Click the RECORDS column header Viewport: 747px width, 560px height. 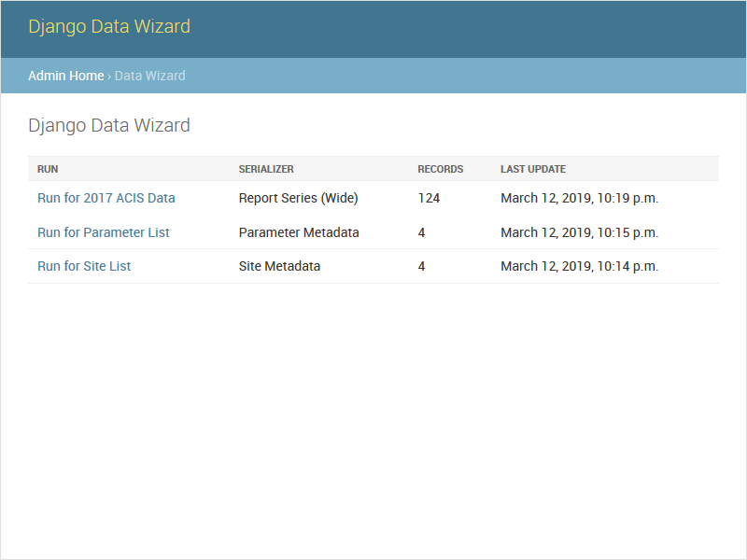coord(441,169)
